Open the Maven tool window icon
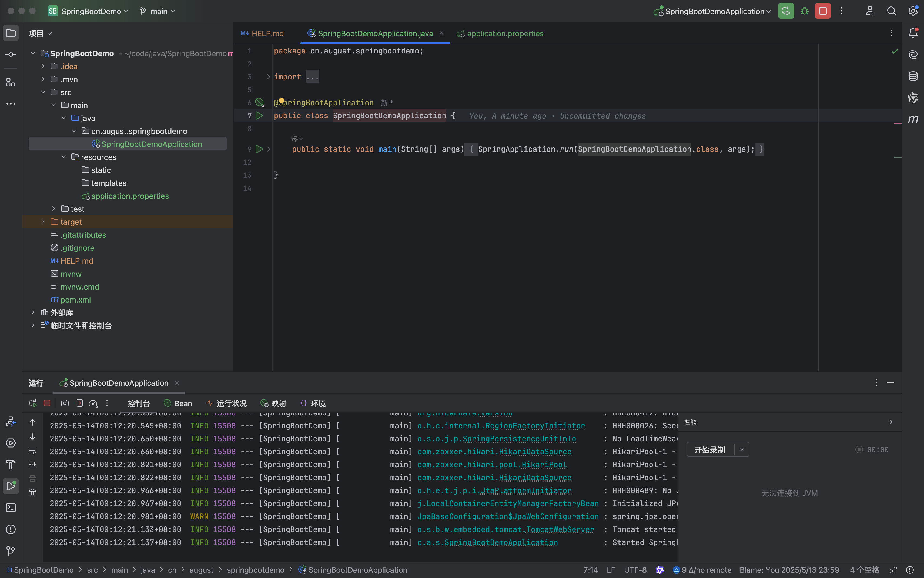Viewport: 924px width, 578px height. (913, 119)
